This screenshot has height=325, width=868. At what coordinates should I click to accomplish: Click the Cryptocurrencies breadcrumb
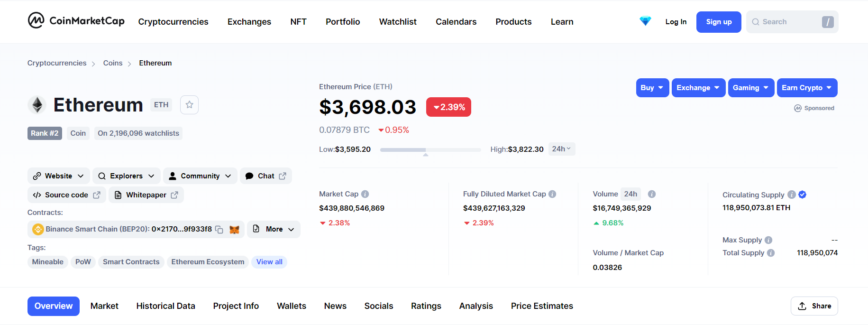(x=57, y=63)
